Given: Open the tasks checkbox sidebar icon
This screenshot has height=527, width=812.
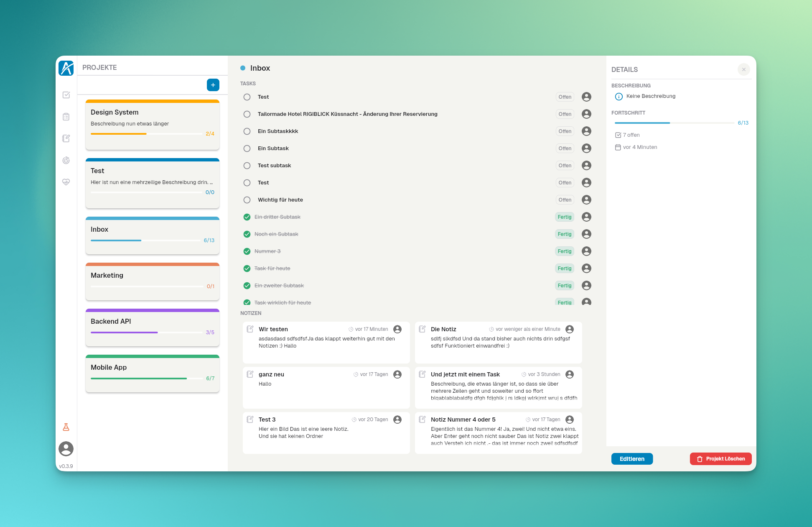Looking at the screenshot, I should (66, 95).
